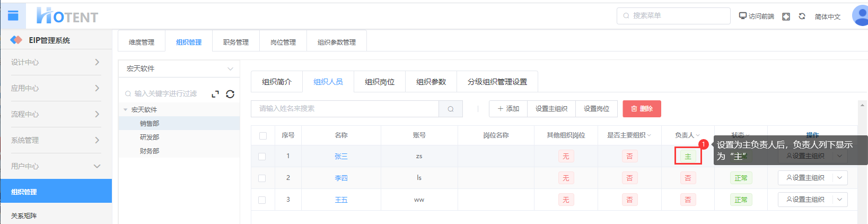The height and width of the screenshot is (224, 868).
Task: Collapse the 宏天软件 tree node
Action: pyautogui.click(x=126, y=110)
